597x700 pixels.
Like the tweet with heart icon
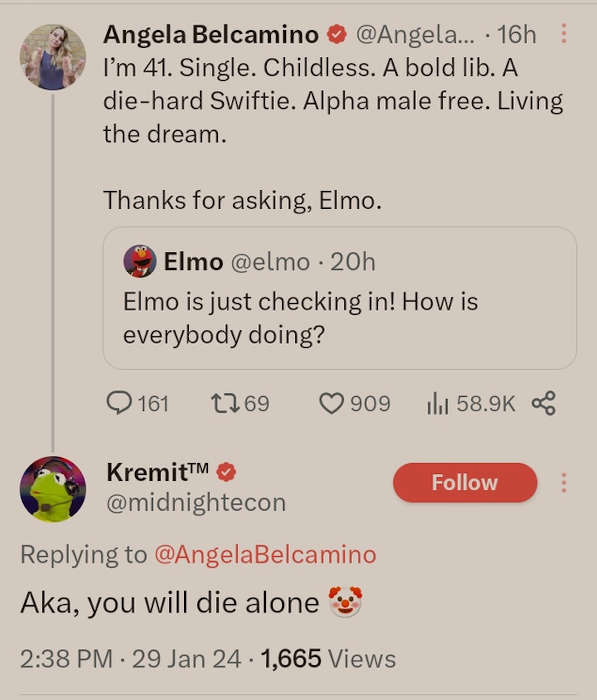[331, 403]
